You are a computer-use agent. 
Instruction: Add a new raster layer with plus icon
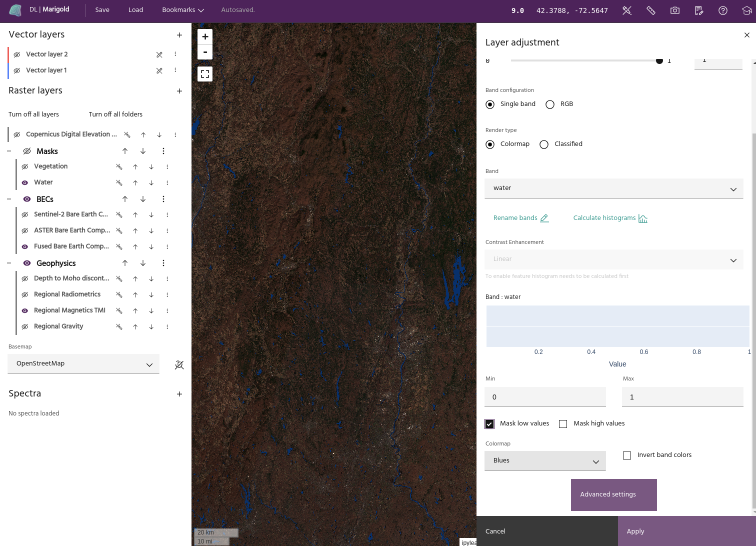[x=179, y=91]
